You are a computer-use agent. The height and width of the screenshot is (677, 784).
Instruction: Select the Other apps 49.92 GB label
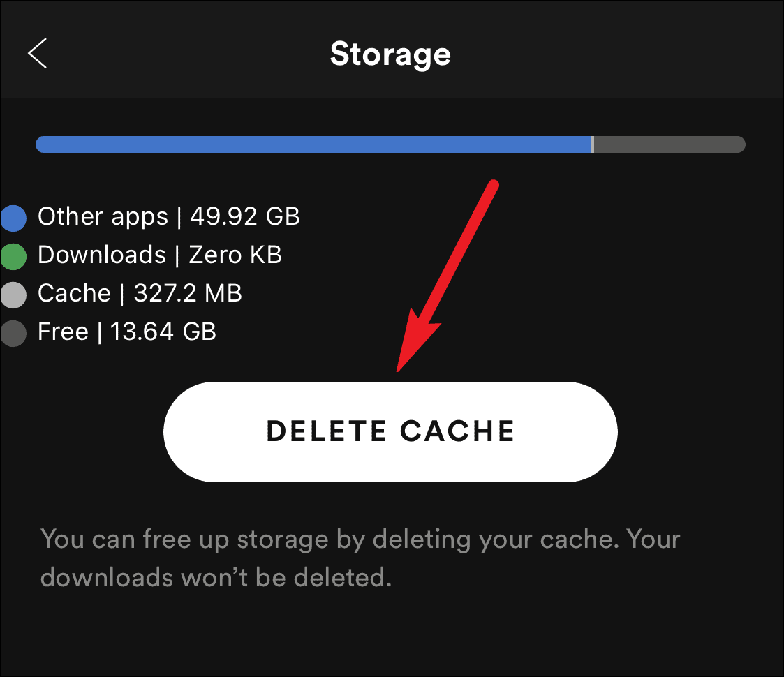(168, 216)
